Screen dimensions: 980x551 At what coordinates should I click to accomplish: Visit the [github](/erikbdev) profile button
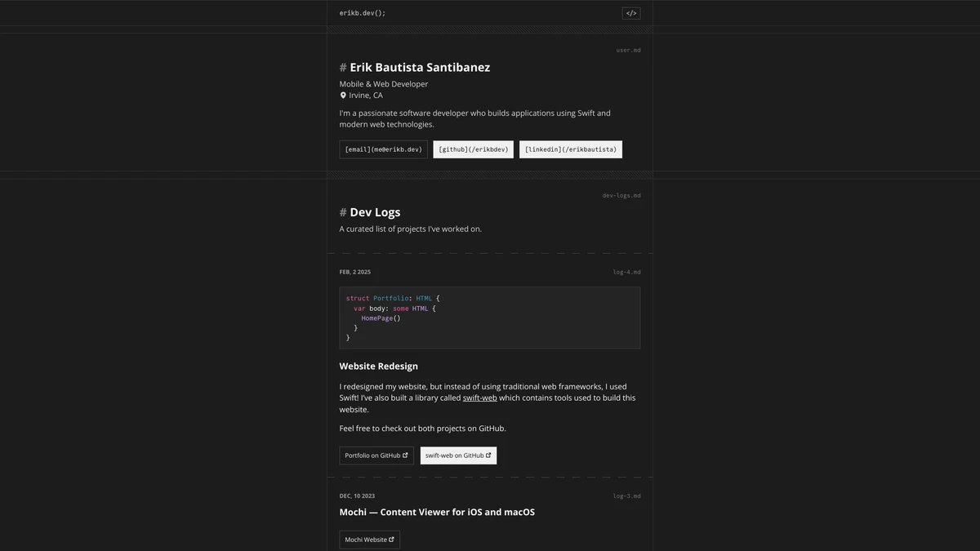coord(473,149)
